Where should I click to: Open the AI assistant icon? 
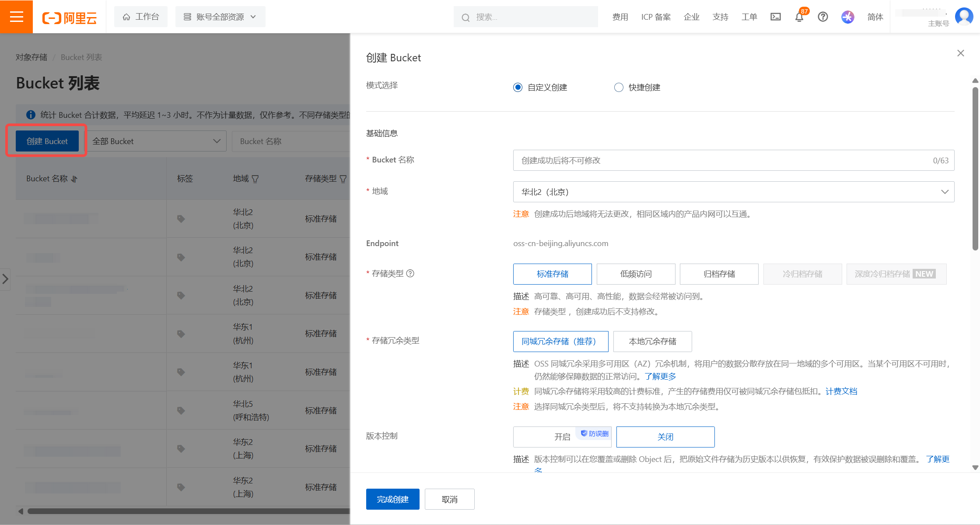[x=847, y=17]
